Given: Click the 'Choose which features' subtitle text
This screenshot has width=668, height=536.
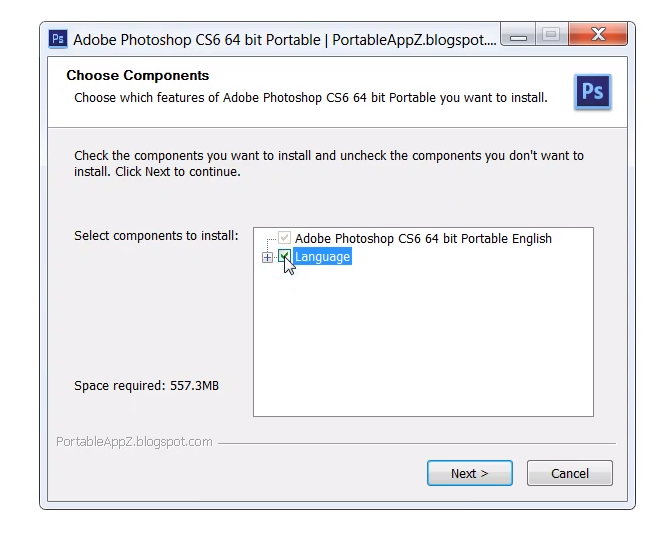Looking at the screenshot, I should coord(311,98).
